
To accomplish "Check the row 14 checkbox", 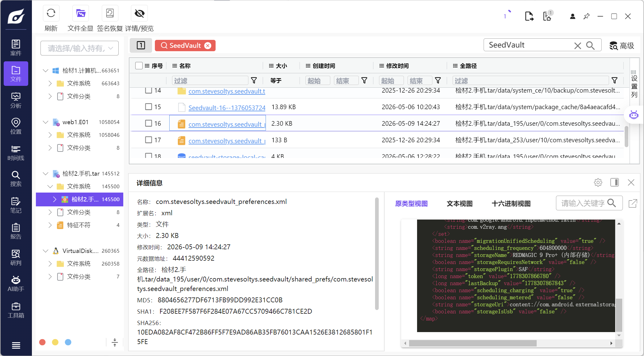I will tap(148, 90).
